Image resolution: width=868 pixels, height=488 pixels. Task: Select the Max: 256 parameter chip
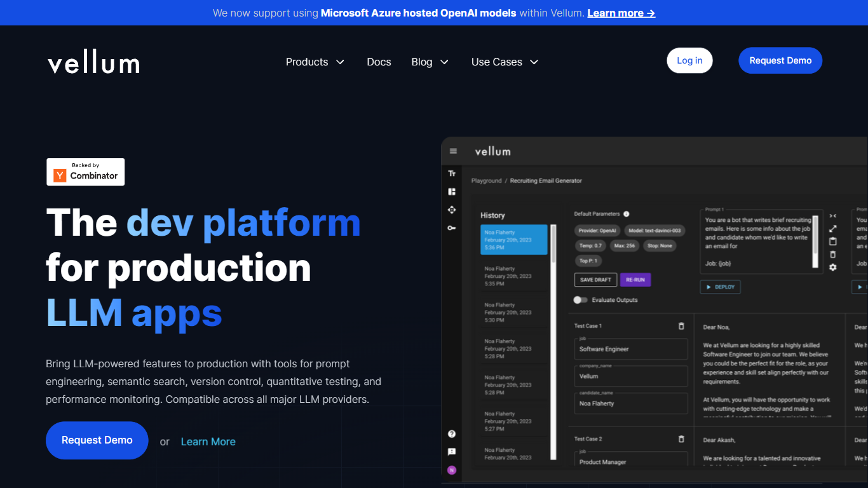pos(625,246)
